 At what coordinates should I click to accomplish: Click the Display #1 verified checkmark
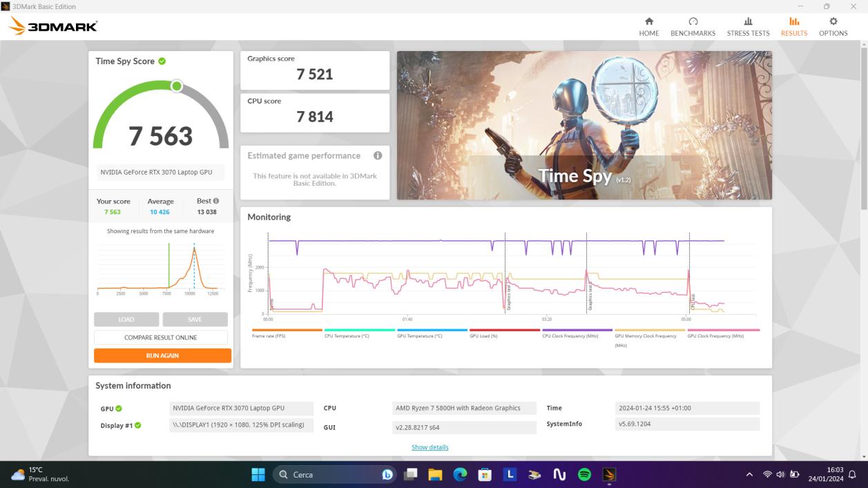click(x=139, y=424)
